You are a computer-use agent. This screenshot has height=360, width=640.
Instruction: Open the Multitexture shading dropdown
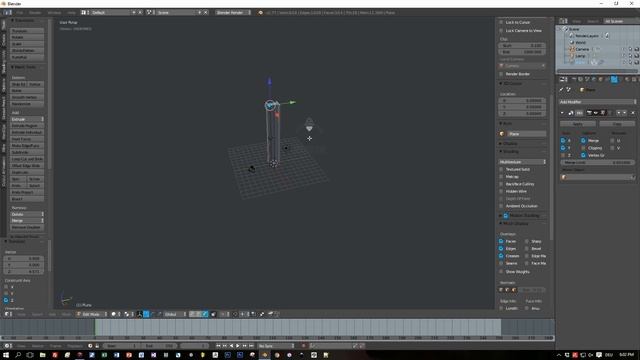pyautogui.click(x=522, y=162)
